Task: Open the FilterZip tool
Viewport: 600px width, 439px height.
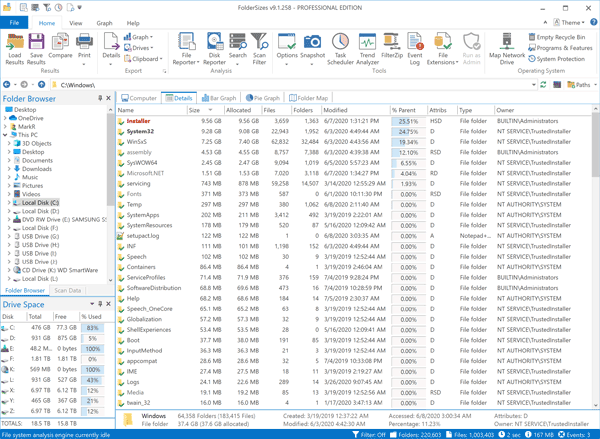Action: (392, 46)
